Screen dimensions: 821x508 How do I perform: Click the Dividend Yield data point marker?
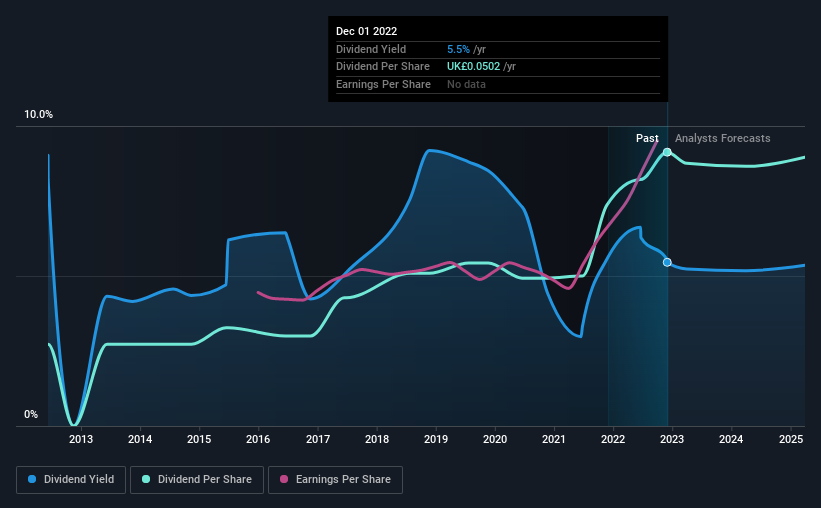pos(667,262)
